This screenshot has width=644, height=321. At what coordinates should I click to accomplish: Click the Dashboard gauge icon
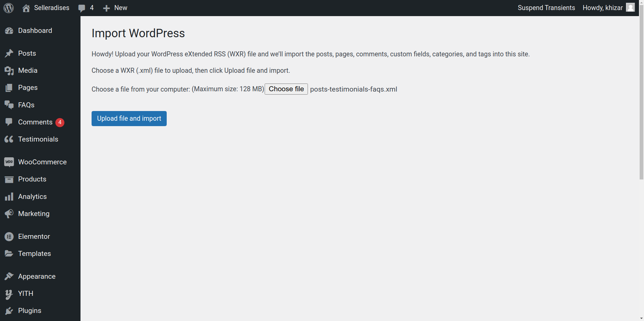point(9,31)
